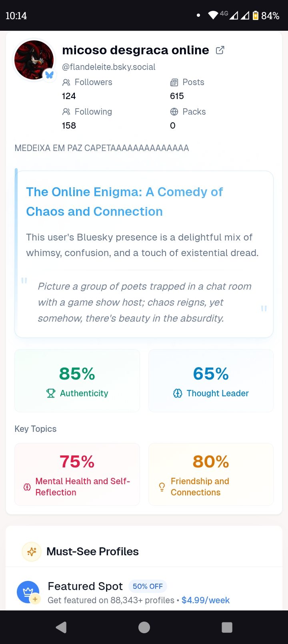Image resolution: width=288 pixels, height=644 pixels.
Task: Select the 85% Authenticity card
Action: pyautogui.click(x=77, y=381)
